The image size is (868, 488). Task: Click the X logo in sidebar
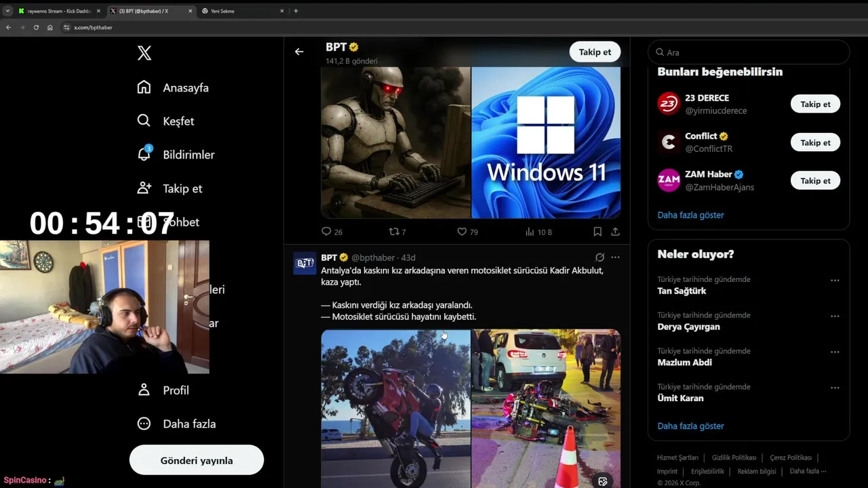pyautogui.click(x=144, y=53)
